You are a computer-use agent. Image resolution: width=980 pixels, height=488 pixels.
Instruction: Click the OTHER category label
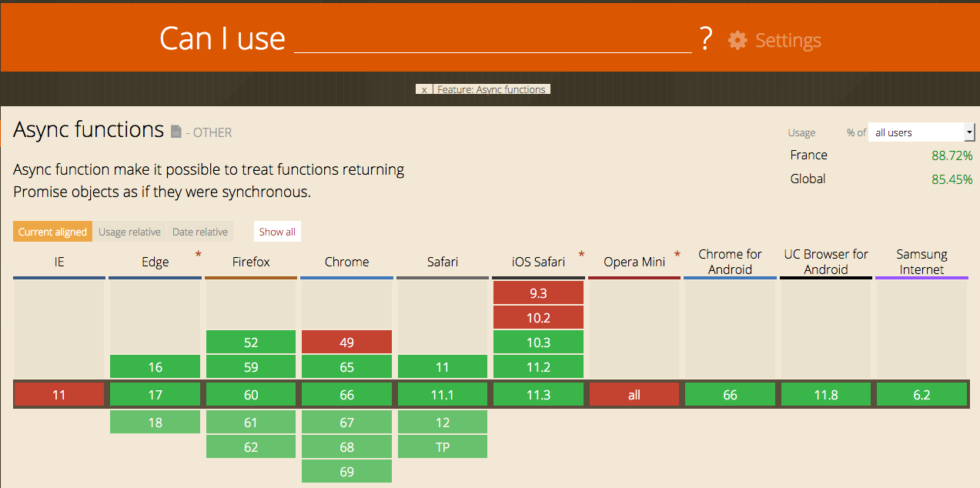click(x=212, y=132)
